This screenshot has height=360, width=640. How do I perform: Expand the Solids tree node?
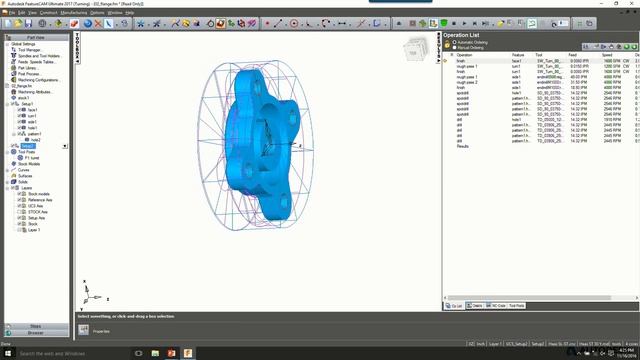click(7, 182)
